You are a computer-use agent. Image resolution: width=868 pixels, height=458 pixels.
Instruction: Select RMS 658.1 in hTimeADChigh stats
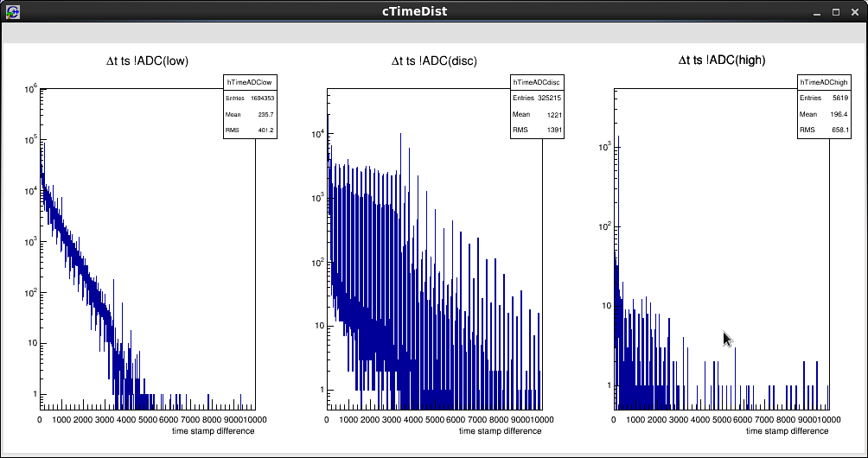(x=824, y=130)
